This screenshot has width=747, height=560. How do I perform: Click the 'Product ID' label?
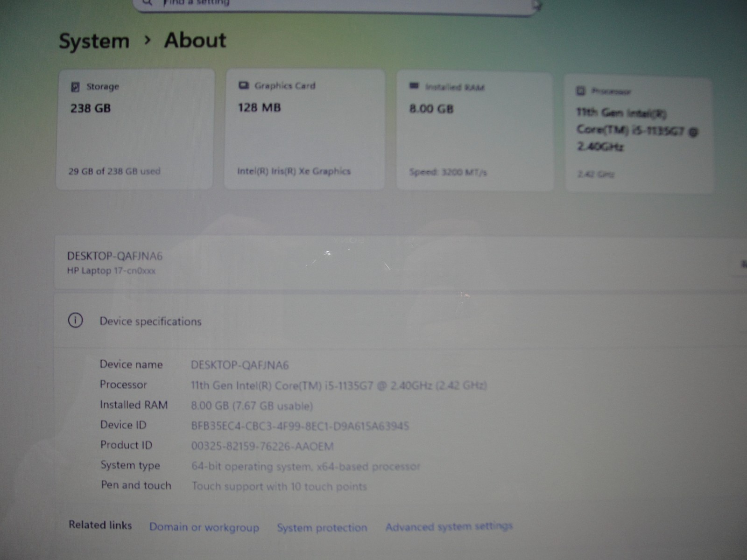click(x=126, y=445)
